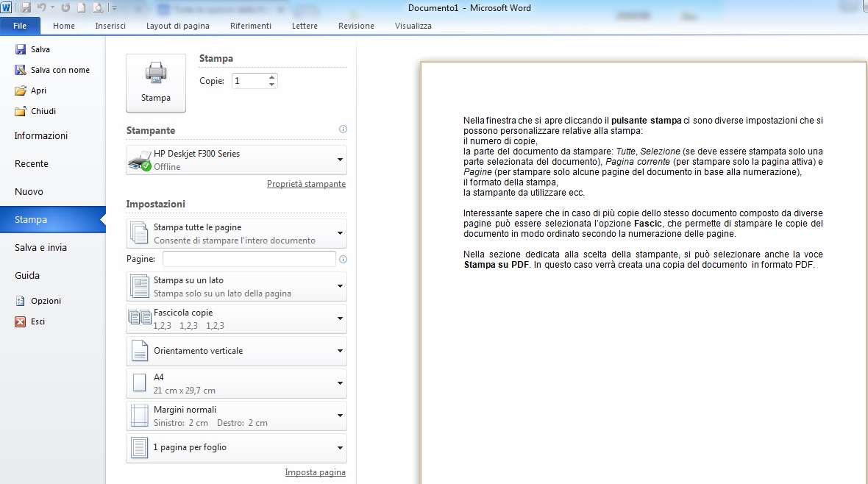Click into the Copie number field
The width and height of the screenshot is (868, 484).
(249, 81)
